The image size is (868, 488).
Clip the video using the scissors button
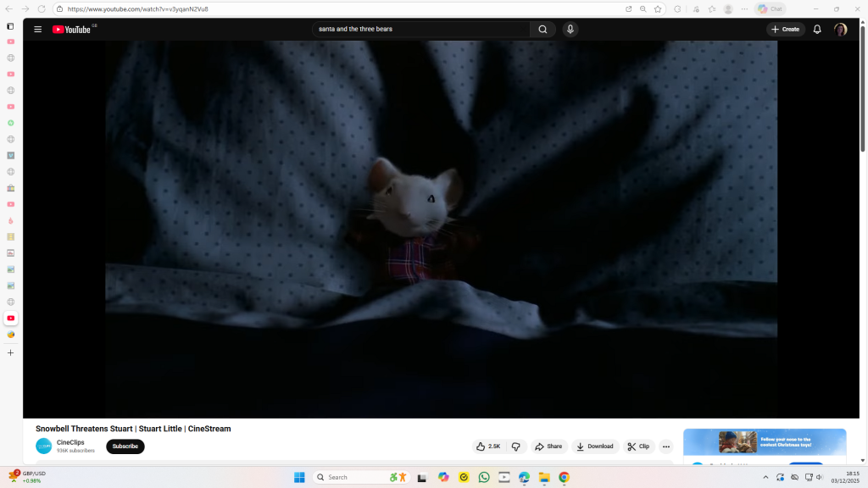[x=638, y=446]
